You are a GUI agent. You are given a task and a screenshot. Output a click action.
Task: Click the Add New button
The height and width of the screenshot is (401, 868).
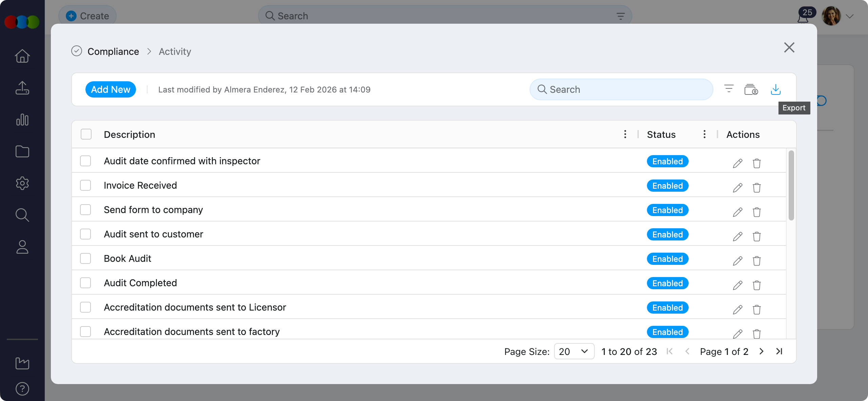[x=111, y=89]
